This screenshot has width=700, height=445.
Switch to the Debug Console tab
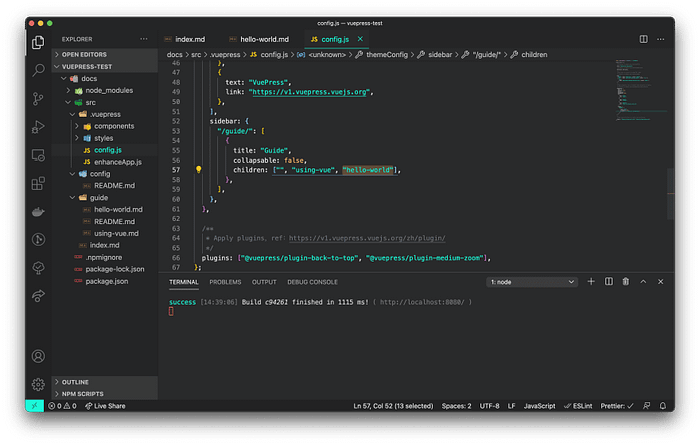click(x=312, y=282)
